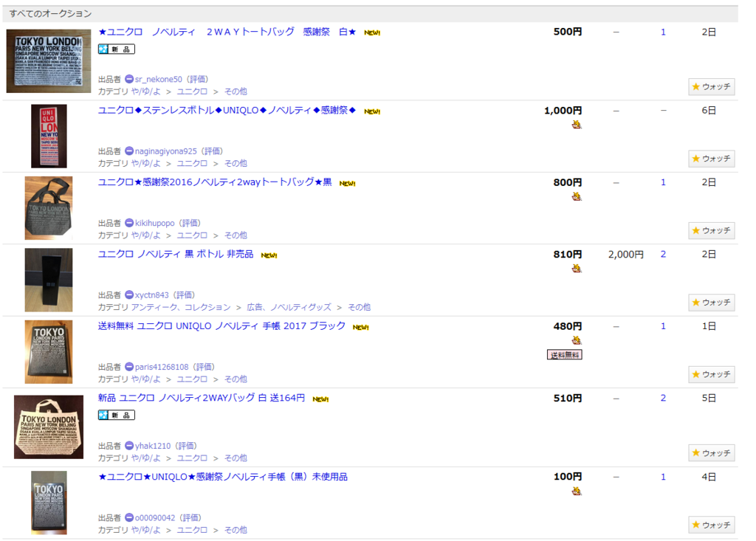Image resolution: width=756 pixels, height=541 pixels.
Task: Open seller kikihupopo's page
Action: click(155, 223)
